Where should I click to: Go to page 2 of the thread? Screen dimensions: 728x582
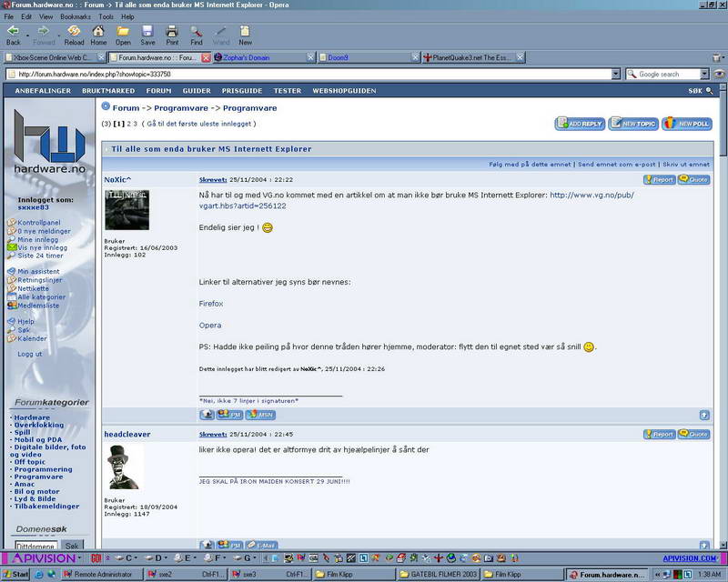[129, 124]
